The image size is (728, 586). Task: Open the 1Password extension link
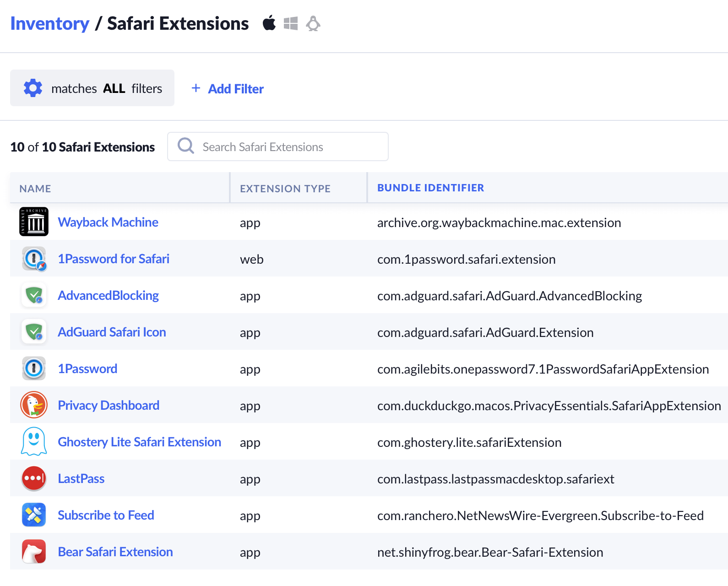click(x=87, y=369)
